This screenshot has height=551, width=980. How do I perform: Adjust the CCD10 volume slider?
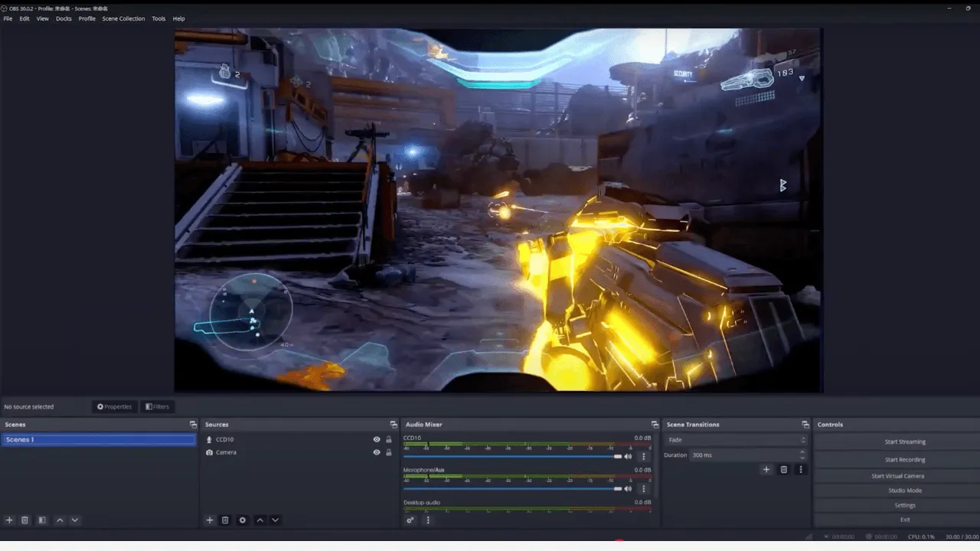coord(512,456)
